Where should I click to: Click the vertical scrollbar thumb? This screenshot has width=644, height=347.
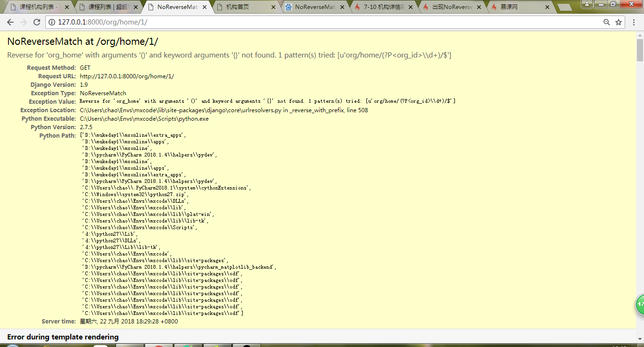[640, 50]
